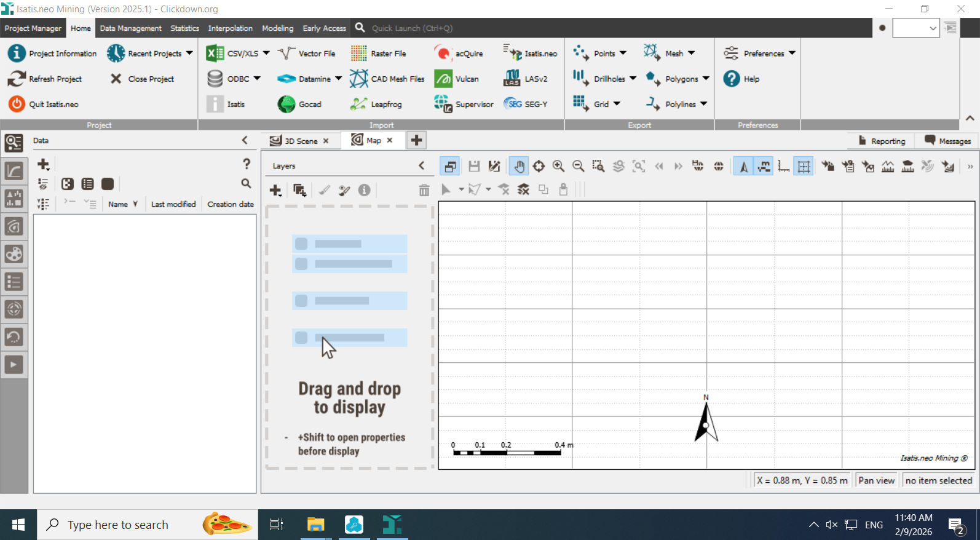This screenshot has width=980, height=540.
Task: Click Project Information button
Action: [52, 54]
